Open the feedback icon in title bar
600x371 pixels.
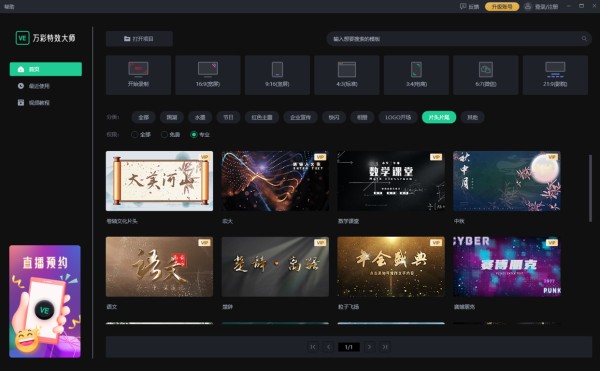pyautogui.click(x=463, y=6)
